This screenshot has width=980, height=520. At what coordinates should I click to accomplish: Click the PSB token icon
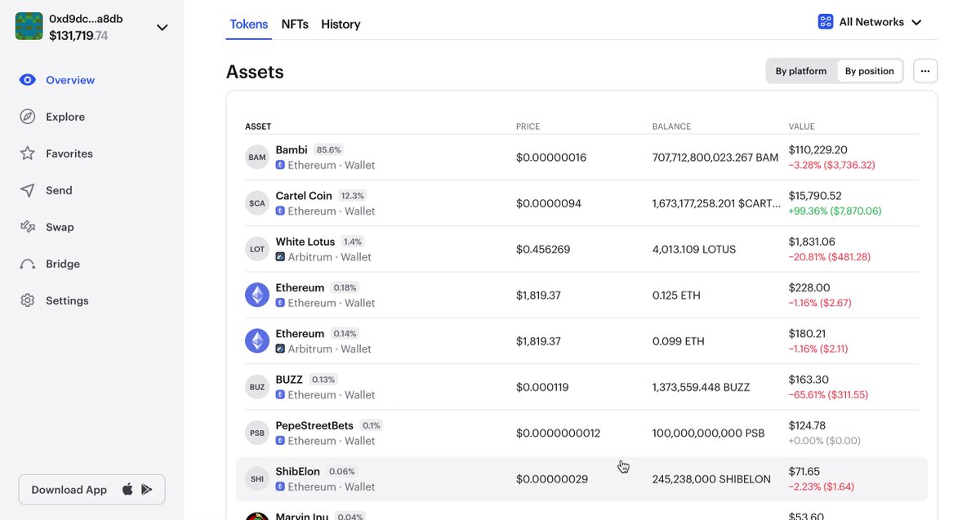257,433
